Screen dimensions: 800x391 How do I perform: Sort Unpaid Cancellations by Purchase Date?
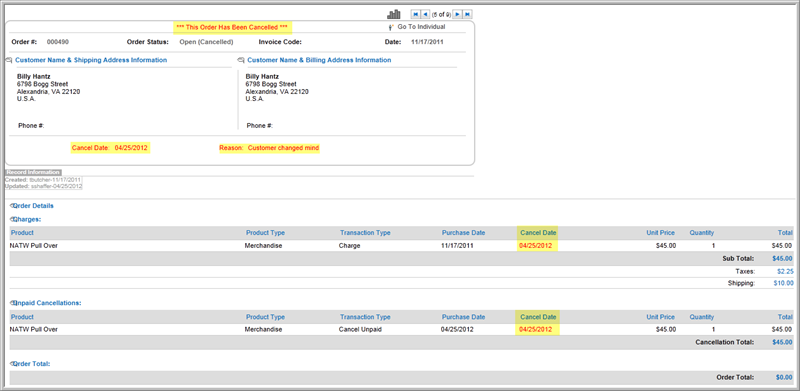[463, 317]
